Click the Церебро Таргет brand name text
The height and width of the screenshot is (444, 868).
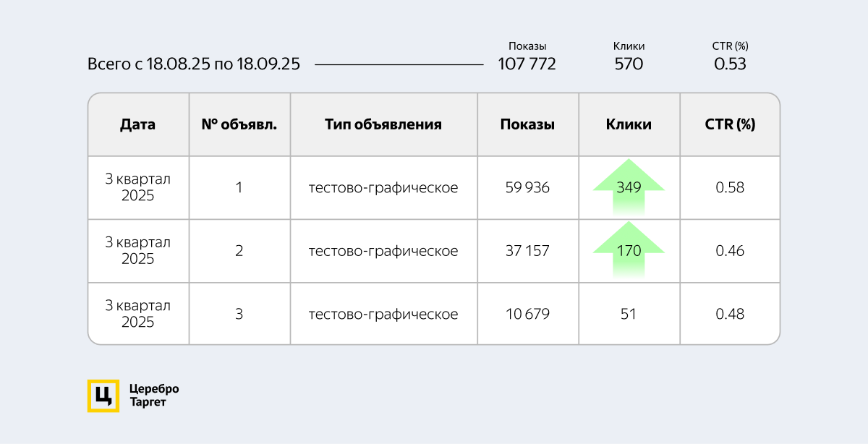tap(153, 396)
